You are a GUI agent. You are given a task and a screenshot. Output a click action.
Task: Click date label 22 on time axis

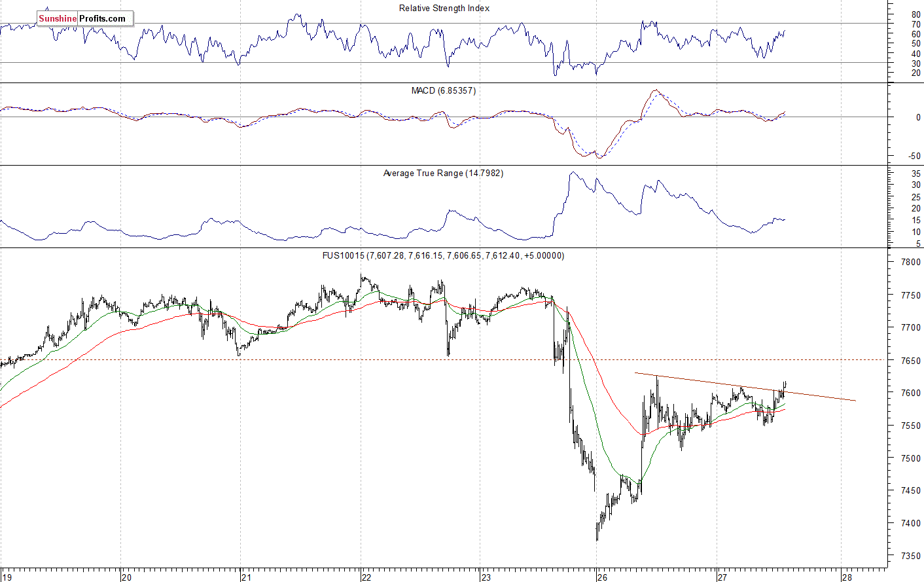click(x=366, y=577)
